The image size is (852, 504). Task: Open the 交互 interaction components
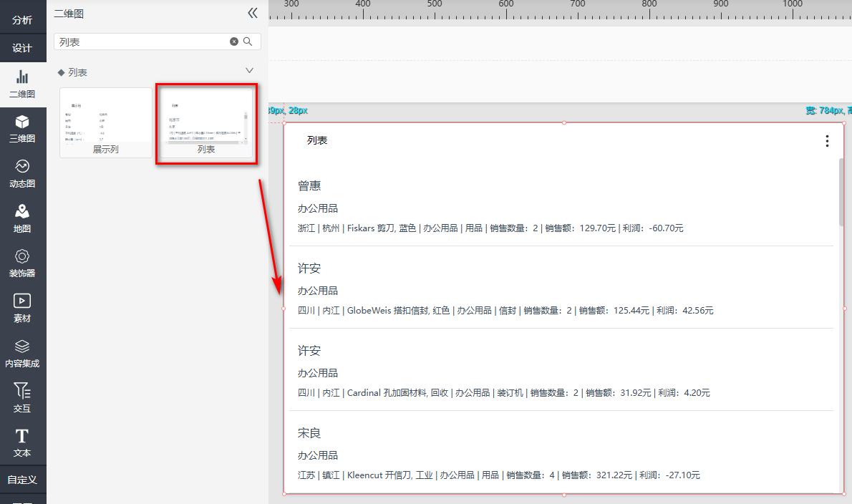click(22, 399)
